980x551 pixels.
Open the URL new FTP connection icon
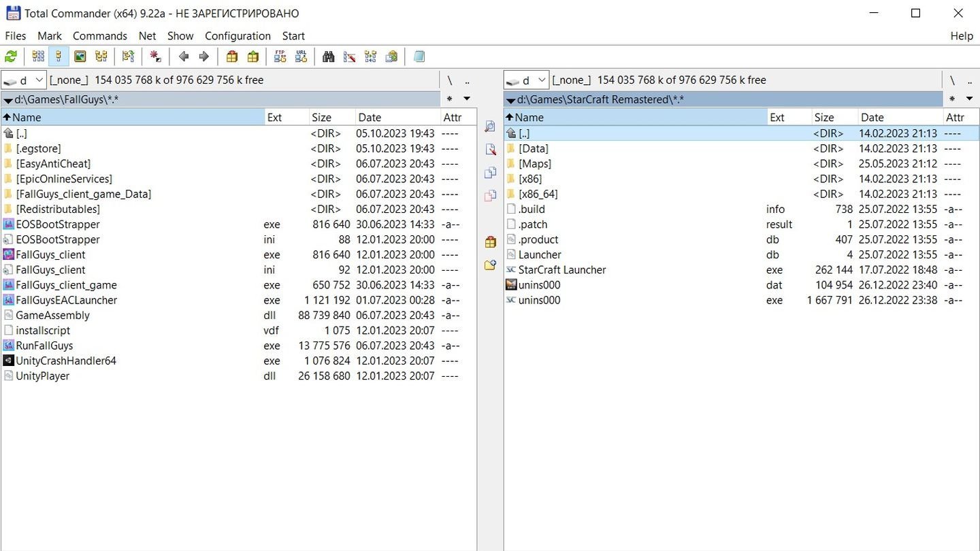(301, 56)
